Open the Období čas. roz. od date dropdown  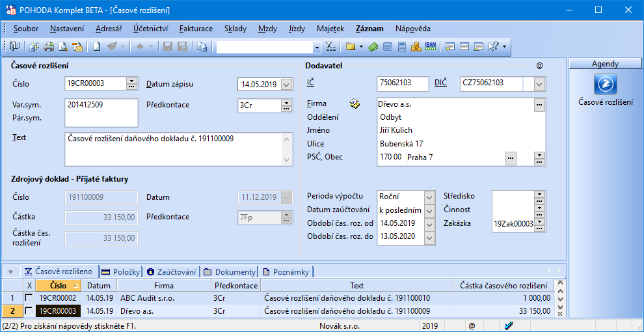[429, 225]
